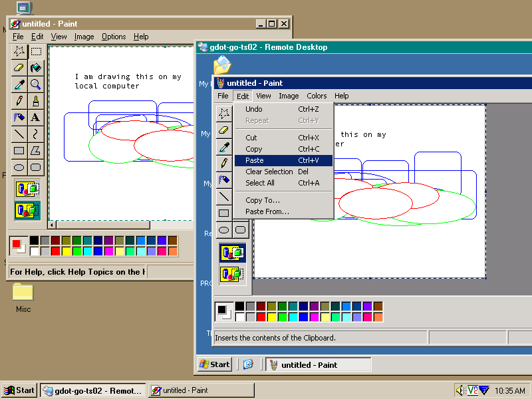Screen dimensions: 532x399
Task: Open the Colors menu in remote Paint
Action: click(x=317, y=96)
